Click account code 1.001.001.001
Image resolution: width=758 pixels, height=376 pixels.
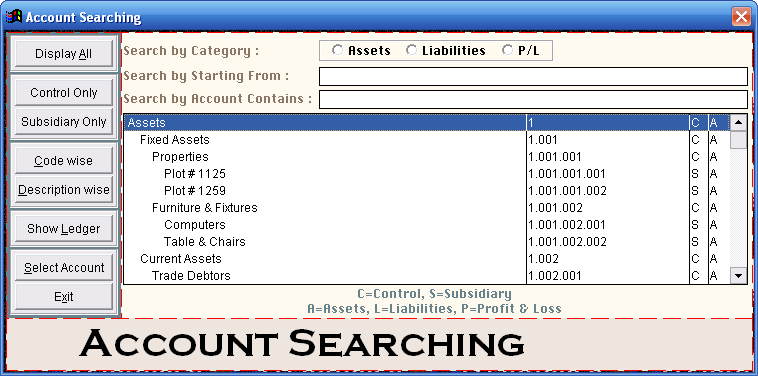[x=567, y=174]
